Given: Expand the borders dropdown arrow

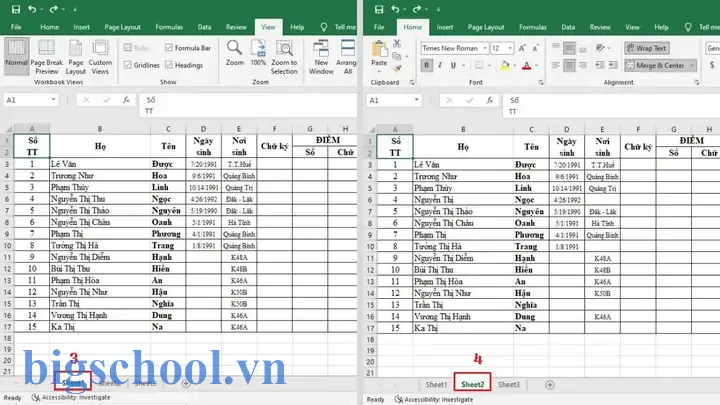Looking at the screenshot, I should 489,65.
